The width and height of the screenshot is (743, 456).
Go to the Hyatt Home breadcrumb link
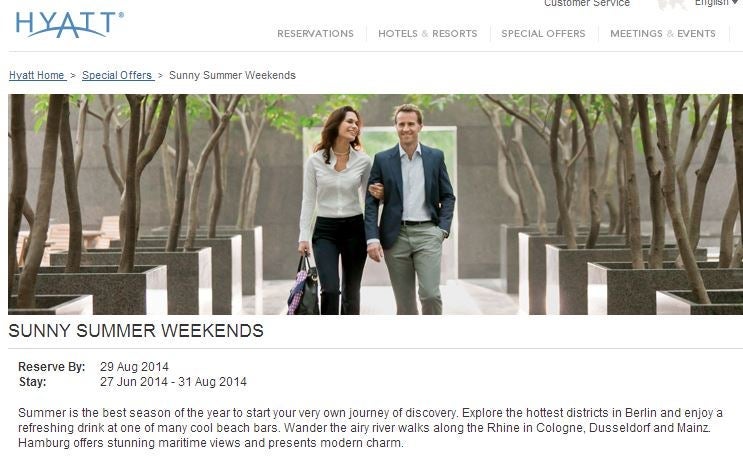point(37,75)
